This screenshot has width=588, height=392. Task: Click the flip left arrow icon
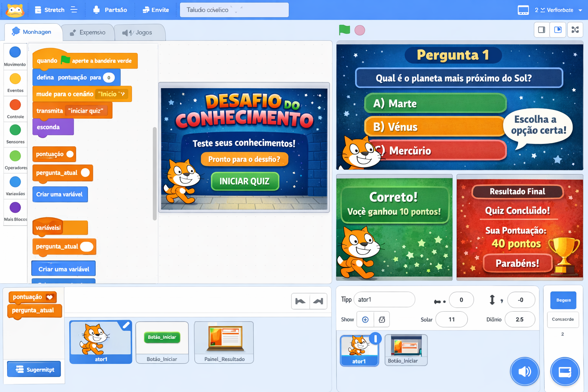(x=301, y=301)
